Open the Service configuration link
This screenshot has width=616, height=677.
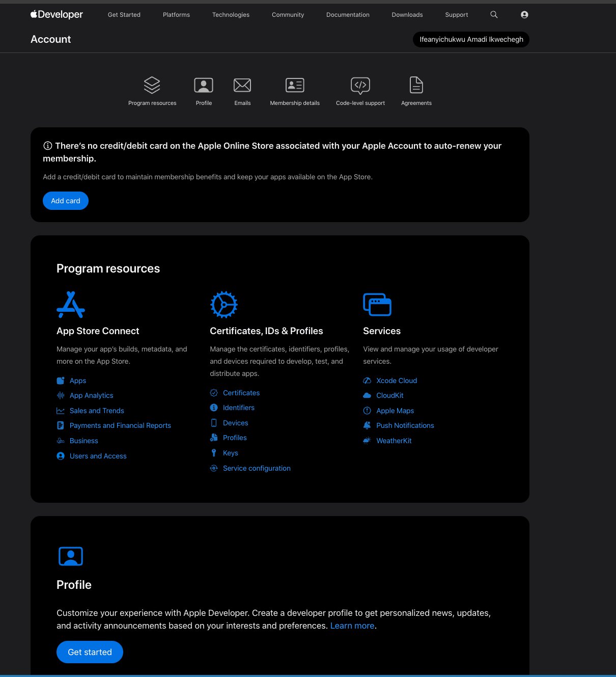[257, 468]
